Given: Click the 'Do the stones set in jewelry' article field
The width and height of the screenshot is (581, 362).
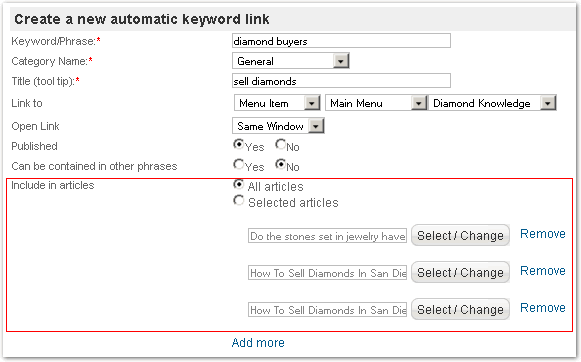Looking at the screenshot, I should [328, 236].
